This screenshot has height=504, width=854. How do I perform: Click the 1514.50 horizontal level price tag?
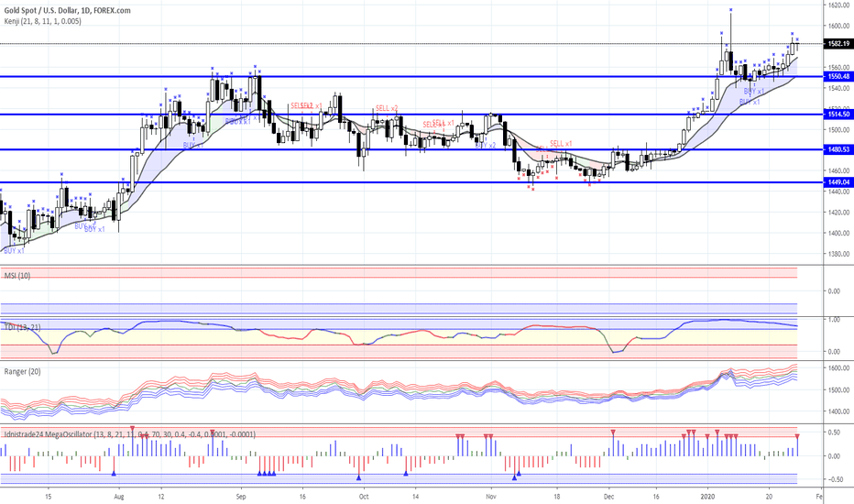pos(838,115)
